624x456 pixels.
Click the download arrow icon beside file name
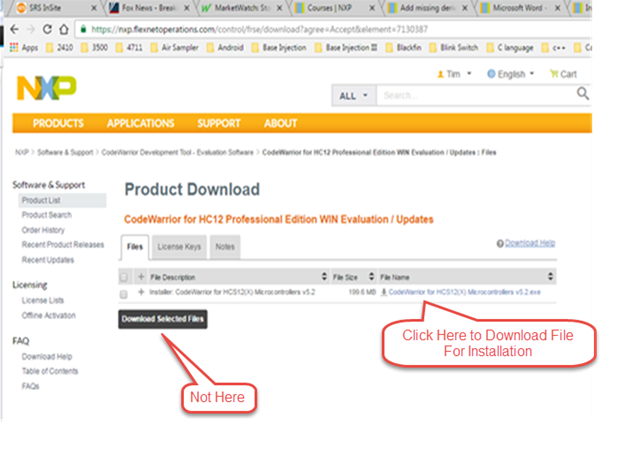(x=384, y=292)
